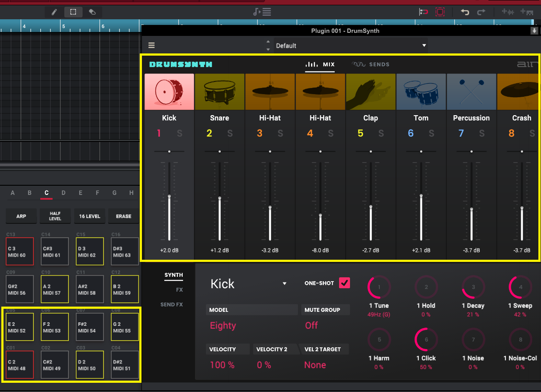The image size is (541, 392).
Task: Select the eraser tool
Action: 92,12
